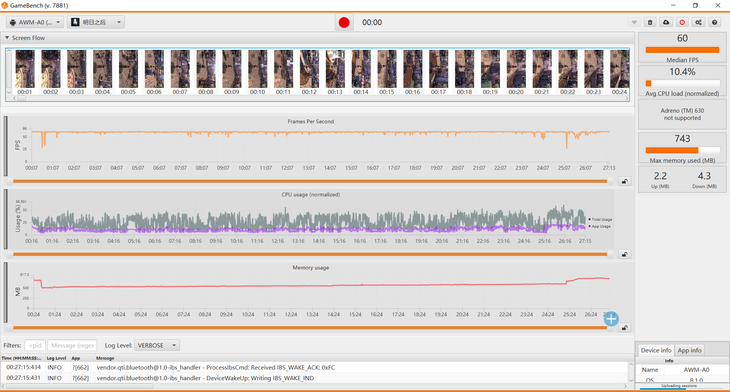Switch to the App info tab

(689, 350)
